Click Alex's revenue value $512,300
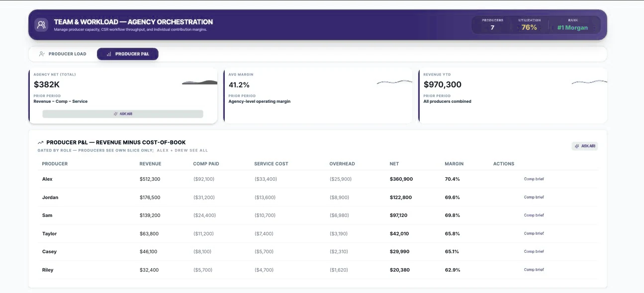This screenshot has height=293, width=644. click(150, 179)
